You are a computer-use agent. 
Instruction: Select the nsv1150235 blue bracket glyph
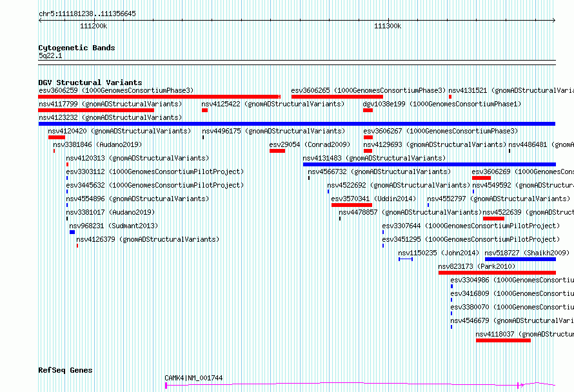point(406,259)
